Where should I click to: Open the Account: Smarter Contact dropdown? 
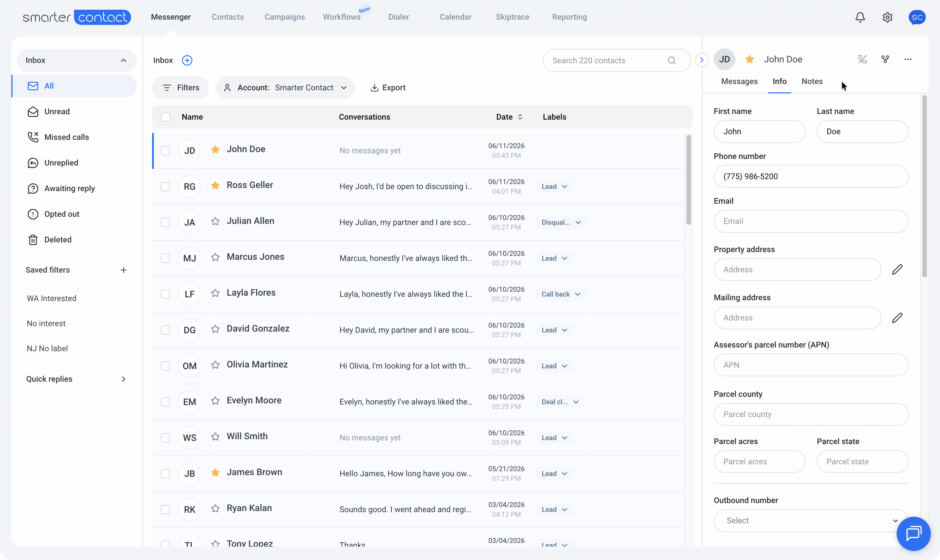[285, 87]
